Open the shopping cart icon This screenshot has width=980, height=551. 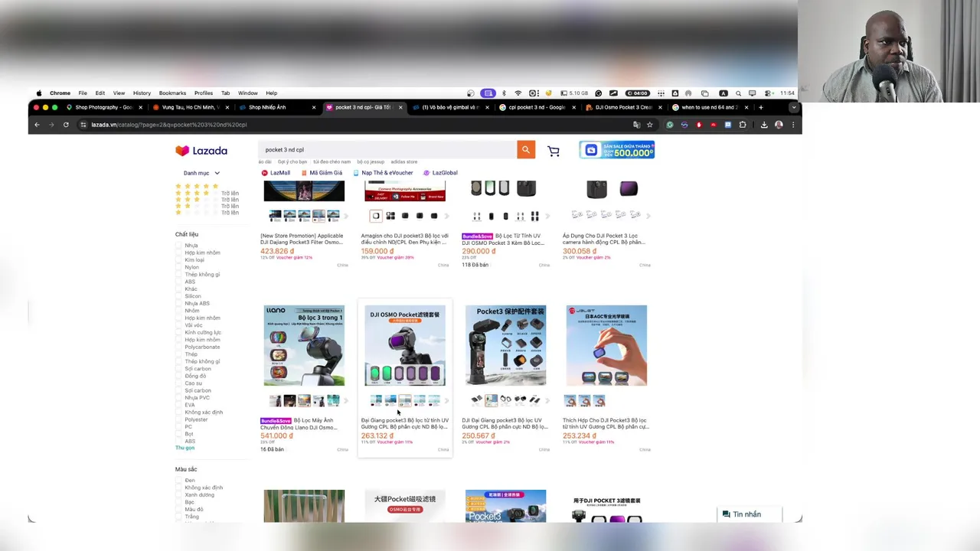pyautogui.click(x=554, y=151)
